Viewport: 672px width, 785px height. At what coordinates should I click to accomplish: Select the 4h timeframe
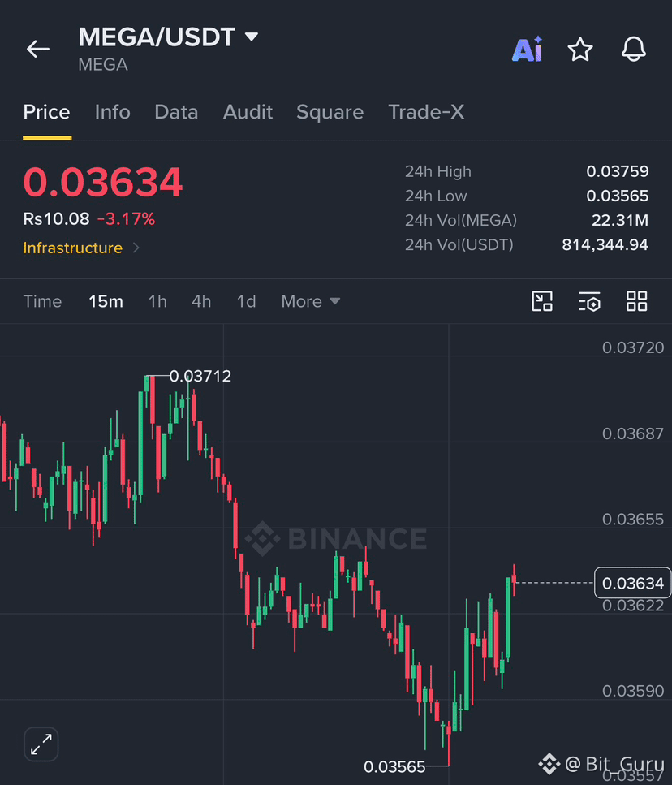click(x=201, y=301)
